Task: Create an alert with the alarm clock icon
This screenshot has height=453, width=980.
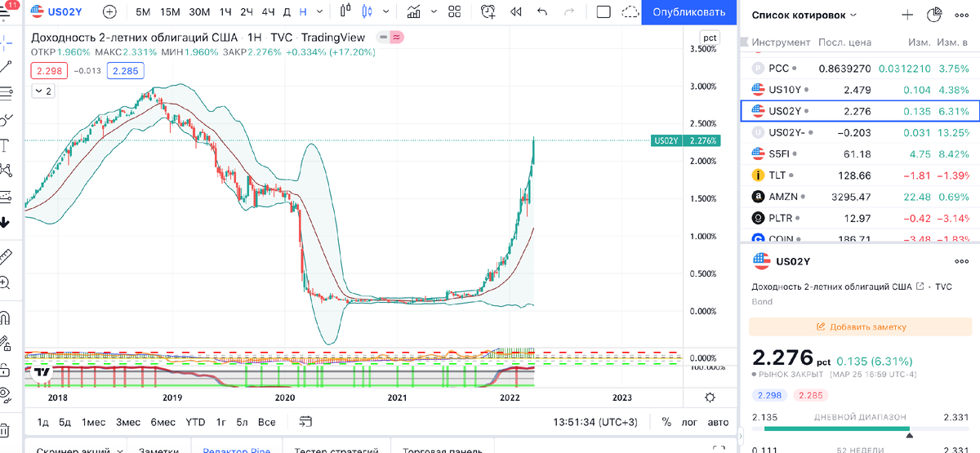Action: 488,12
